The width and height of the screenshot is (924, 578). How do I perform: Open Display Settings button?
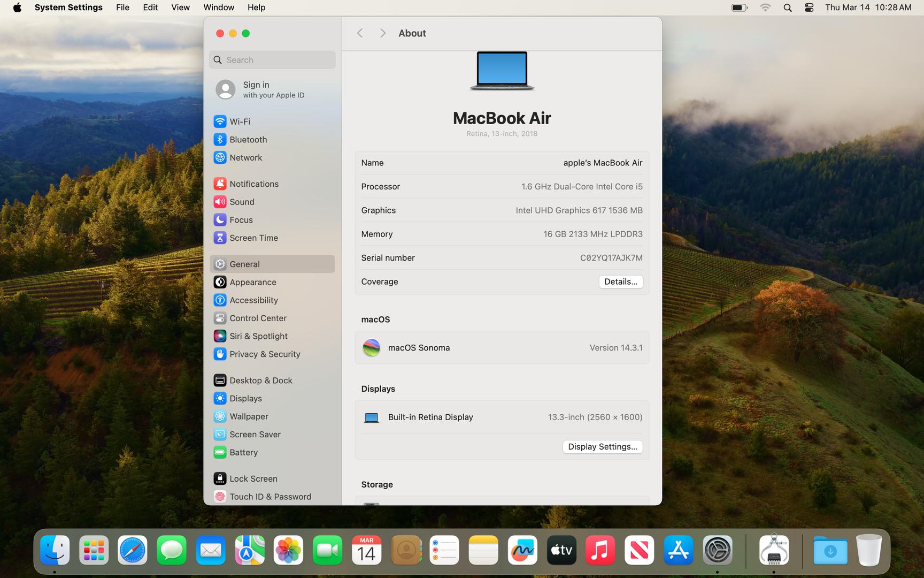(x=602, y=447)
